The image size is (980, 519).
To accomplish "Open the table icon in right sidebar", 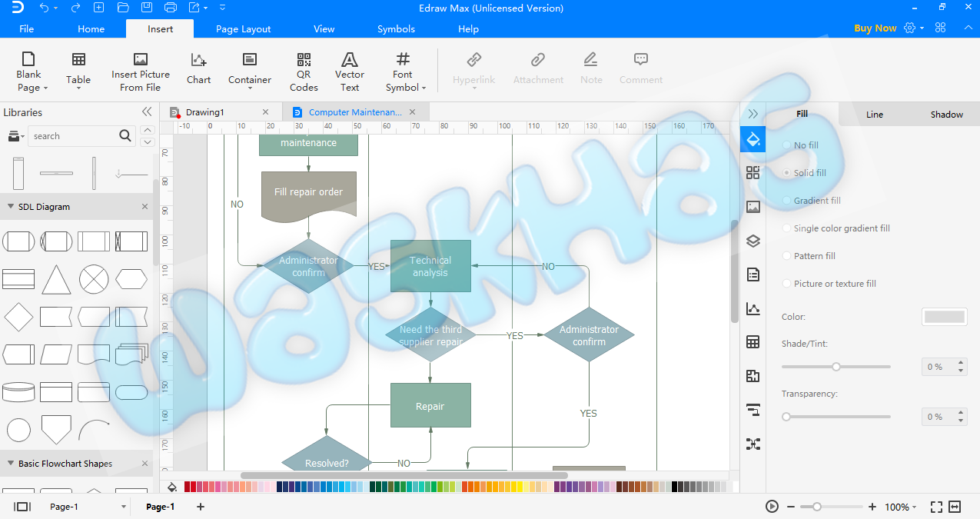I will [752, 342].
